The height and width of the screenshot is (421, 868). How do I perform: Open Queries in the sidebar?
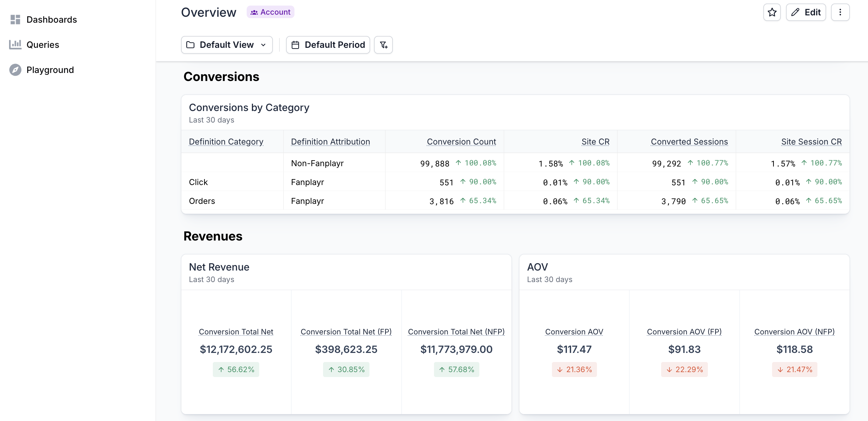click(43, 45)
